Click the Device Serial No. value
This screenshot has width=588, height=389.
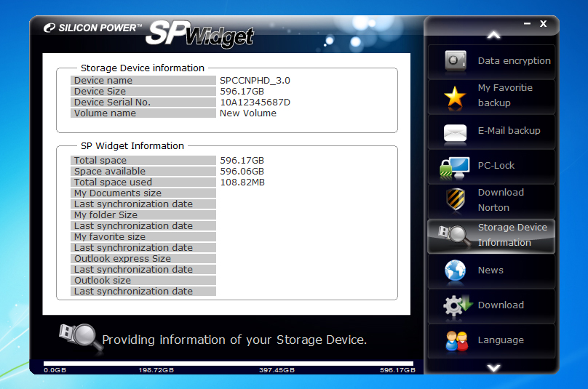coord(255,103)
